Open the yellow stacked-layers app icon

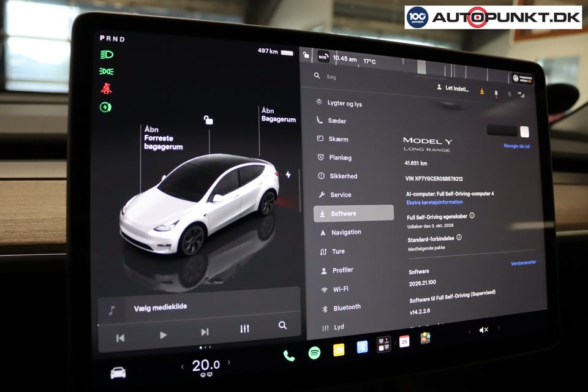tap(339, 350)
